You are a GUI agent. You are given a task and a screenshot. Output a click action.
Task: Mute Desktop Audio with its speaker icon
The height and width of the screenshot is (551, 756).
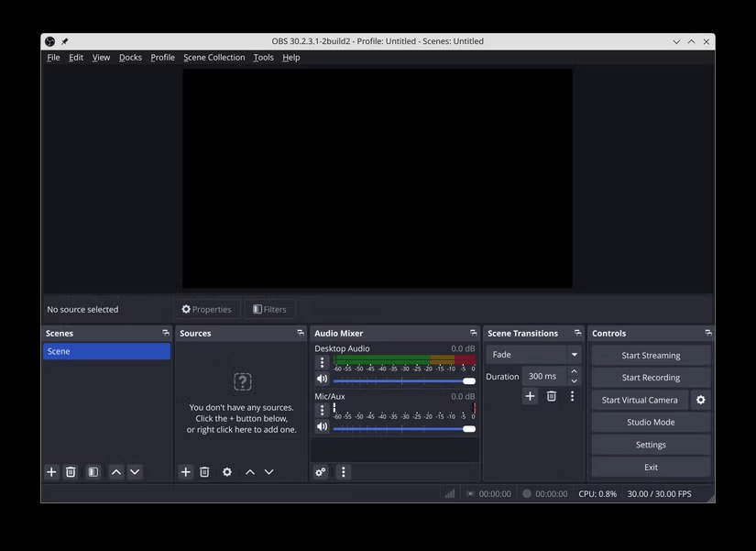coord(322,378)
